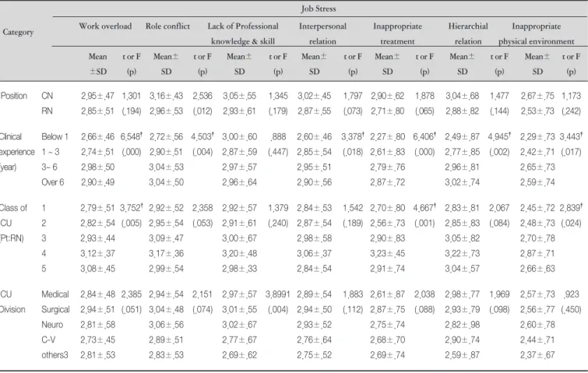This screenshot has height=373, width=588.
Task: Select Position role conflict p-value "(.012)"
Action: click(x=202, y=111)
